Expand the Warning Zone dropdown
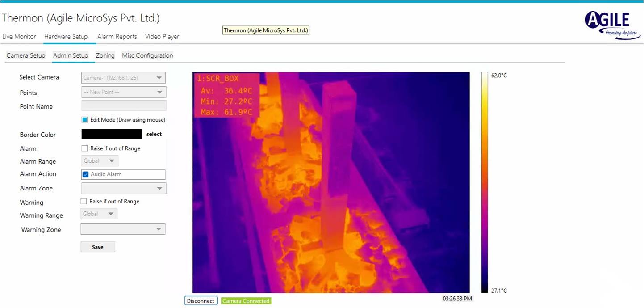 point(123,229)
